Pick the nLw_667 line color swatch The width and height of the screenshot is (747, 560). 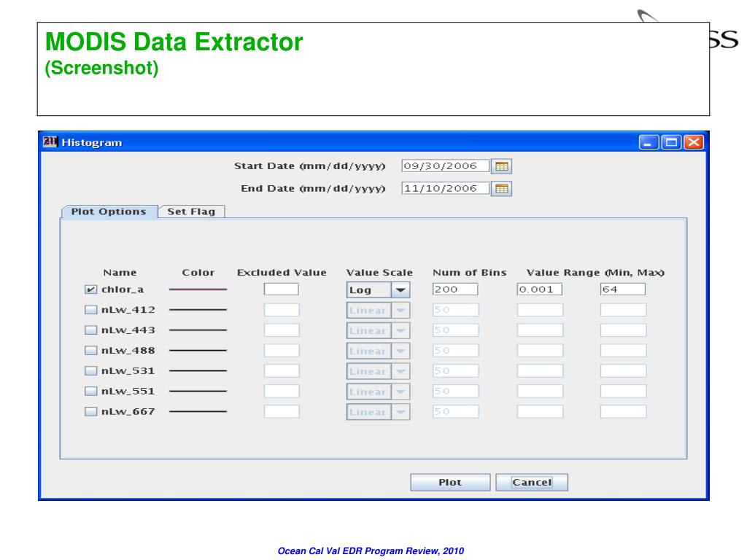click(x=198, y=411)
